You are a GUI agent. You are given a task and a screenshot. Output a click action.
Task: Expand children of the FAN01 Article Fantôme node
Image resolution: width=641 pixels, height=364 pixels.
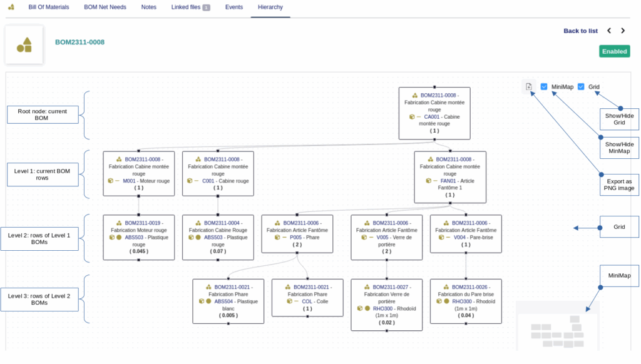pos(449,203)
